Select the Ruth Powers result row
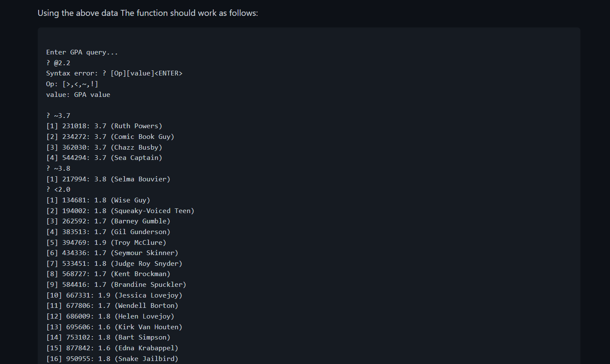 104,126
